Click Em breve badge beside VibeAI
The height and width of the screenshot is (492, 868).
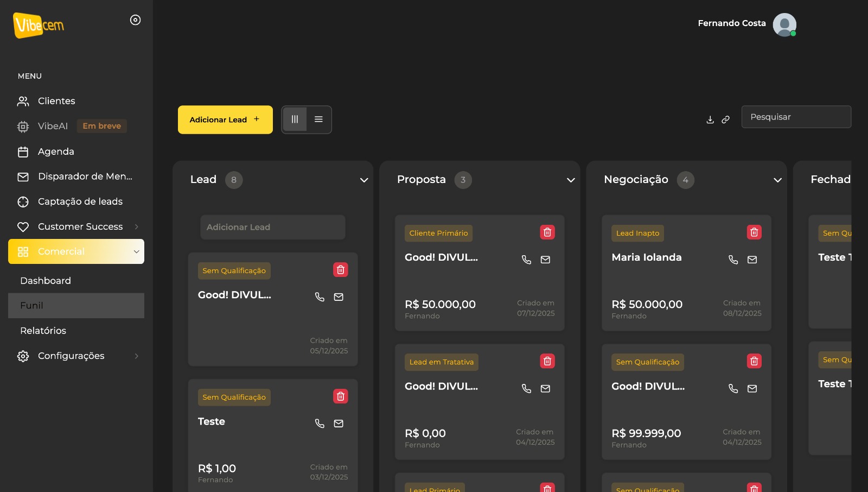pos(101,126)
